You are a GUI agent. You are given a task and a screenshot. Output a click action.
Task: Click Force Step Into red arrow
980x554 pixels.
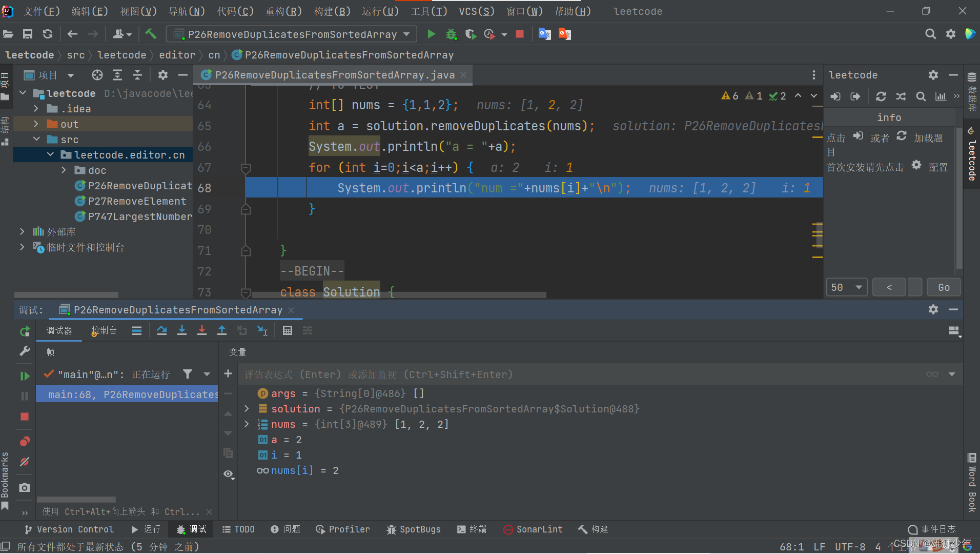click(x=202, y=331)
